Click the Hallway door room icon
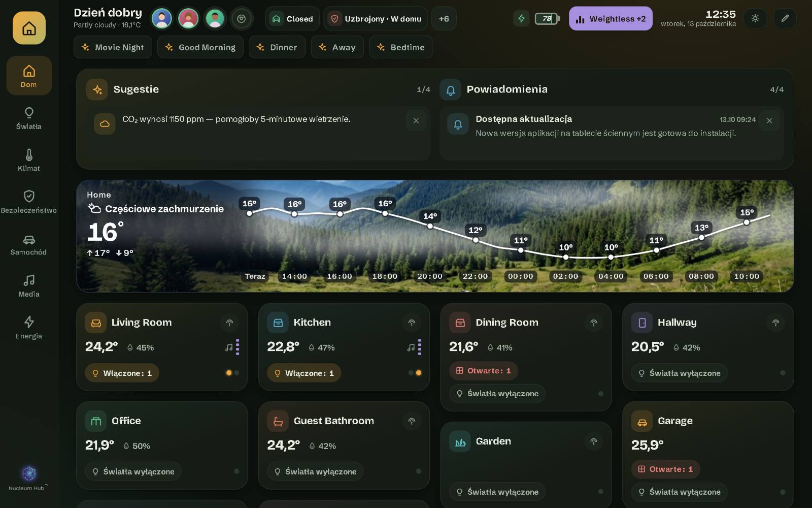 642,323
